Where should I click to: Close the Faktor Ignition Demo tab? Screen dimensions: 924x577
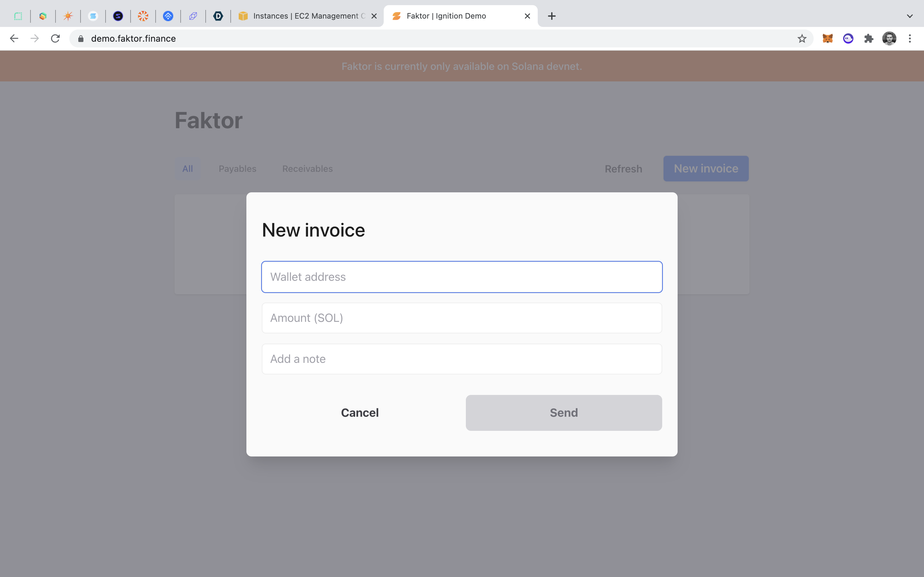click(x=527, y=16)
